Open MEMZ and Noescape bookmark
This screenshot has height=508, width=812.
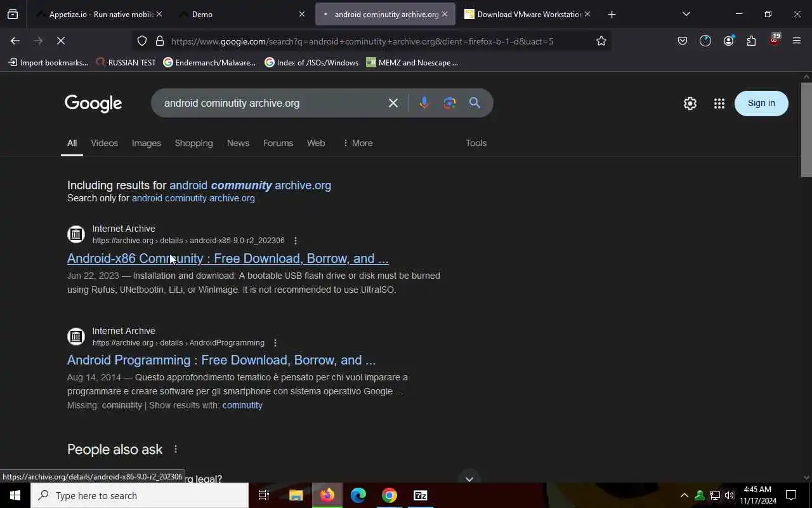[x=412, y=62]
